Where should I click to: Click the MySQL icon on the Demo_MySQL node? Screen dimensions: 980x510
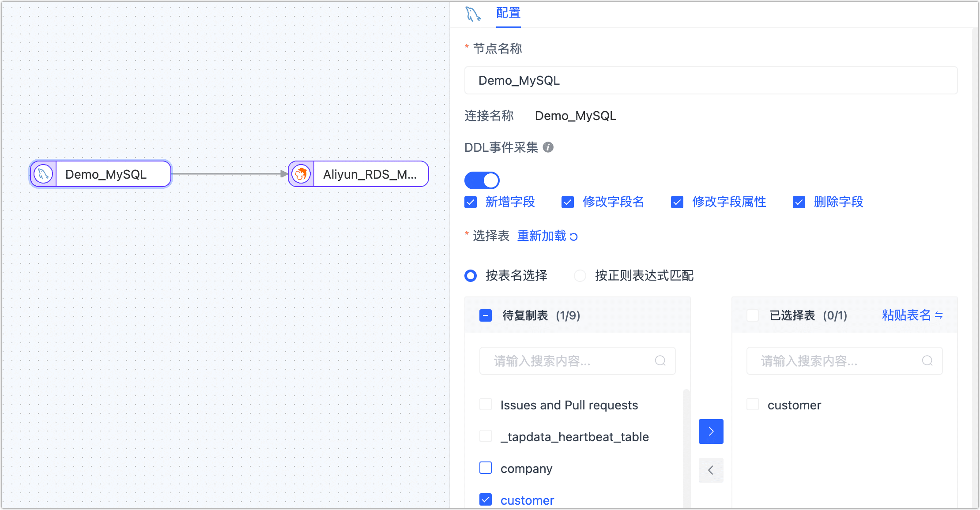point(43,174)
